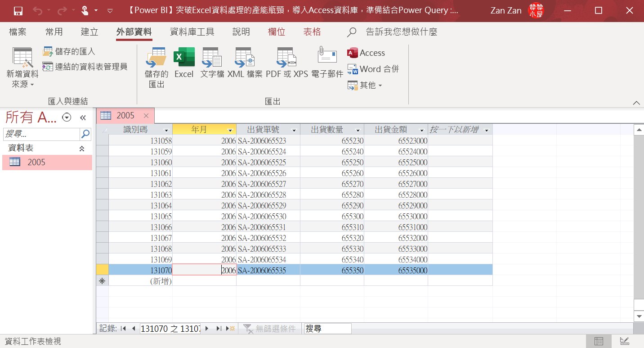Toggle touch/mouse mode hand icon
Viewport: 644px width, 348px height.
coord(85,11)
